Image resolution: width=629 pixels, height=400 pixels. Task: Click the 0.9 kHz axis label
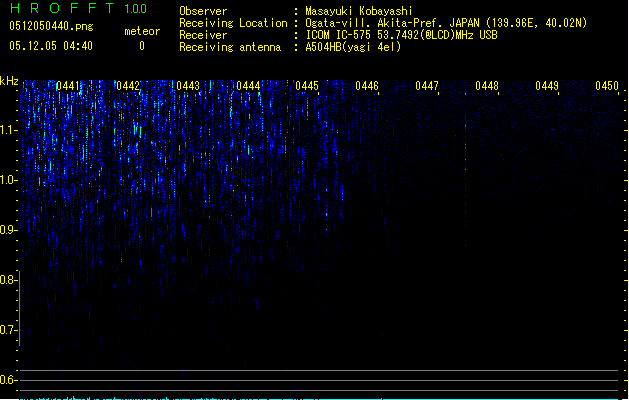[x=8, y=230]
